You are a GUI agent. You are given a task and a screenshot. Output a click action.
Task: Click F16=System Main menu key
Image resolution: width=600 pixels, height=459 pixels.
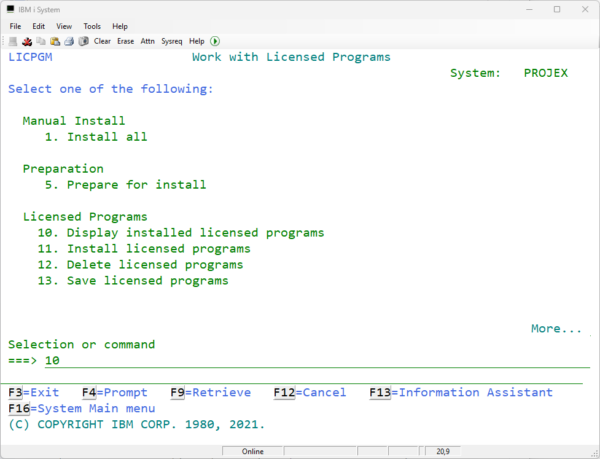pyautogui.click(x=82, y=409)
